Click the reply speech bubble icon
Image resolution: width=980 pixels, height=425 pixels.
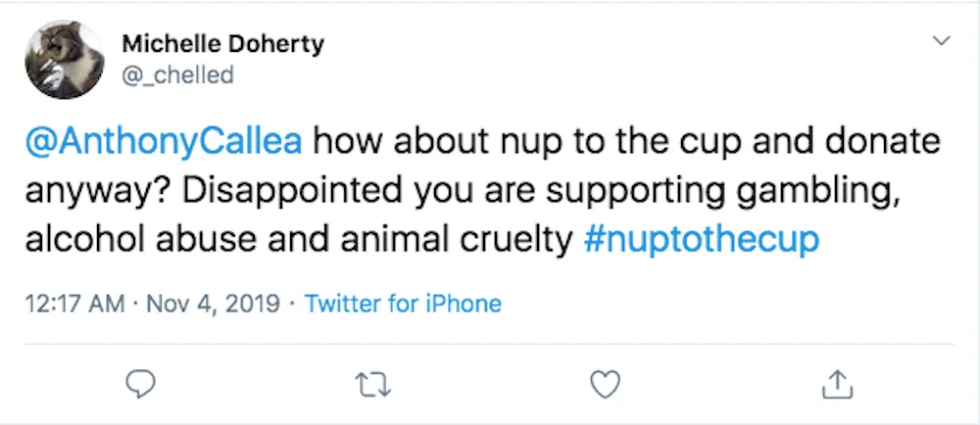[140, 385]
